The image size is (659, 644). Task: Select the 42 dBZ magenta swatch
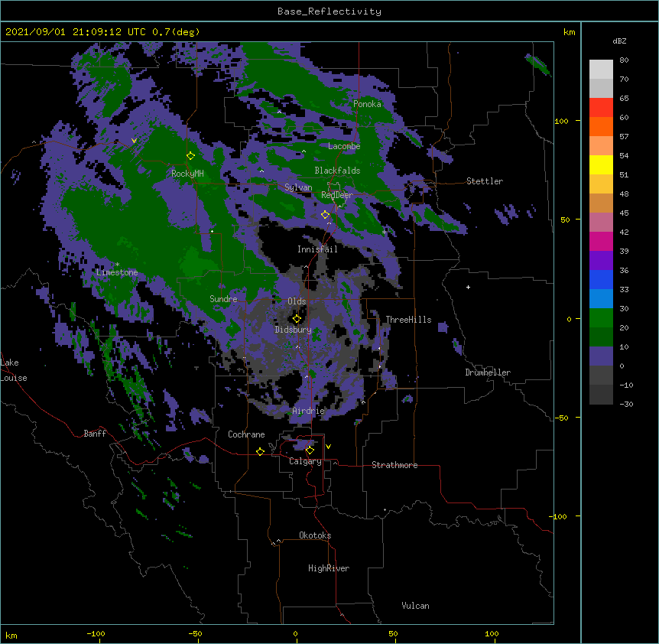(601, 241)
